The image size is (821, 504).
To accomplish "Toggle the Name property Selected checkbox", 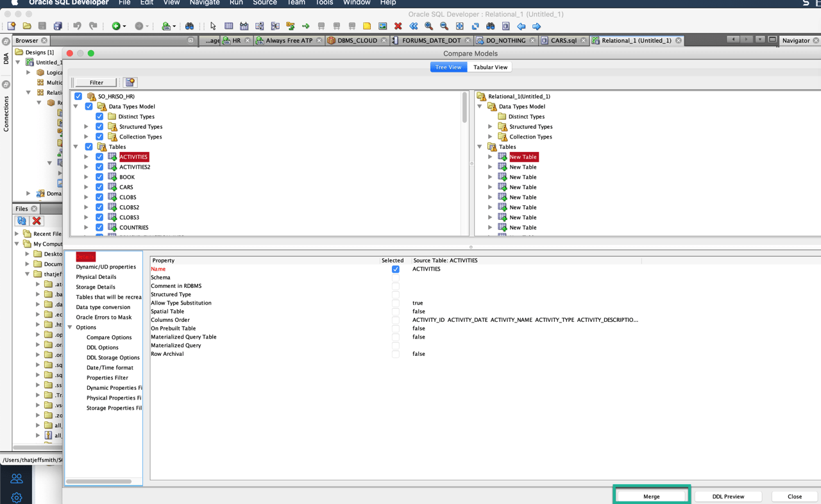I will pyautogui.click(x=395, y=269).
